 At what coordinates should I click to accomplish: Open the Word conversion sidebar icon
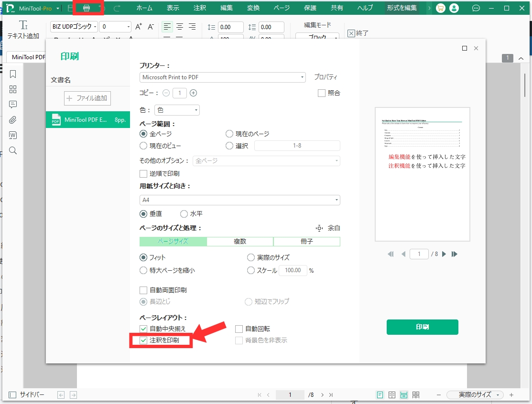point(13,135)
